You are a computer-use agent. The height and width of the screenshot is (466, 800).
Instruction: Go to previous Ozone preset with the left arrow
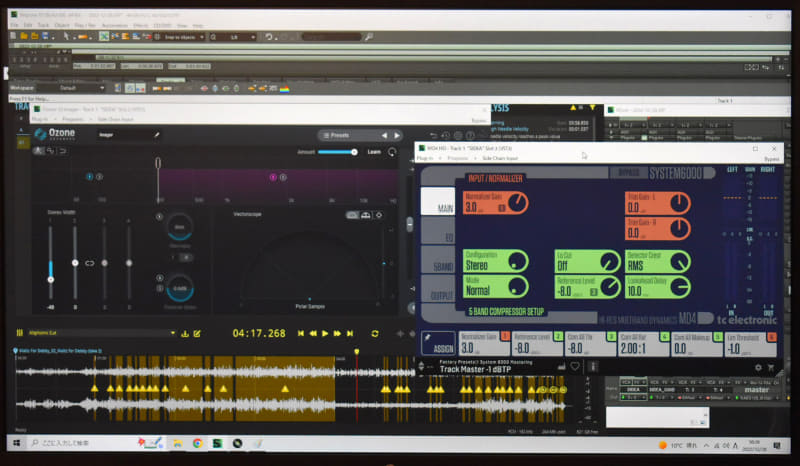coord(384,135)
